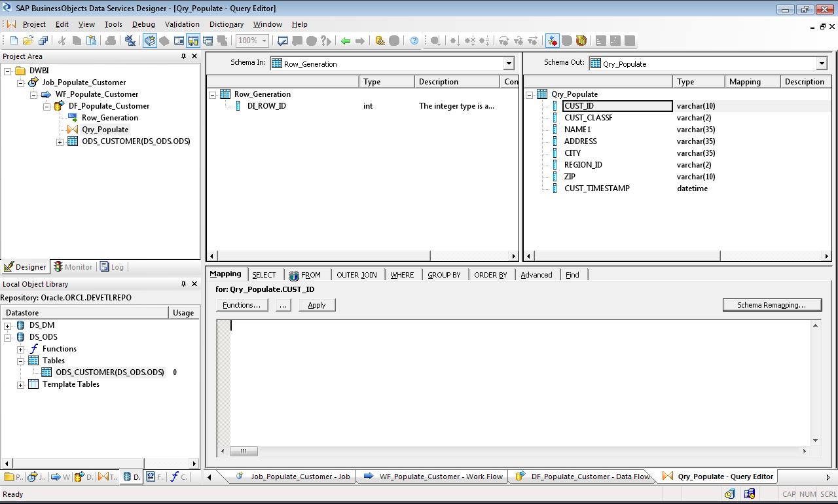The image size is (838, 504).
Task: Toggle the filter/breakpoint icon with red dot
Action: click(x=553, y=41)
